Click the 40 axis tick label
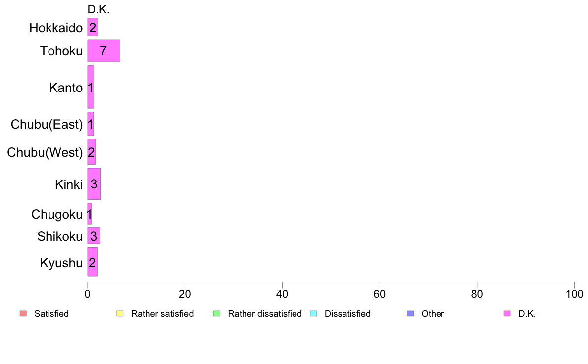This screenshot has width=588, height=364. [x=282, y=294]
